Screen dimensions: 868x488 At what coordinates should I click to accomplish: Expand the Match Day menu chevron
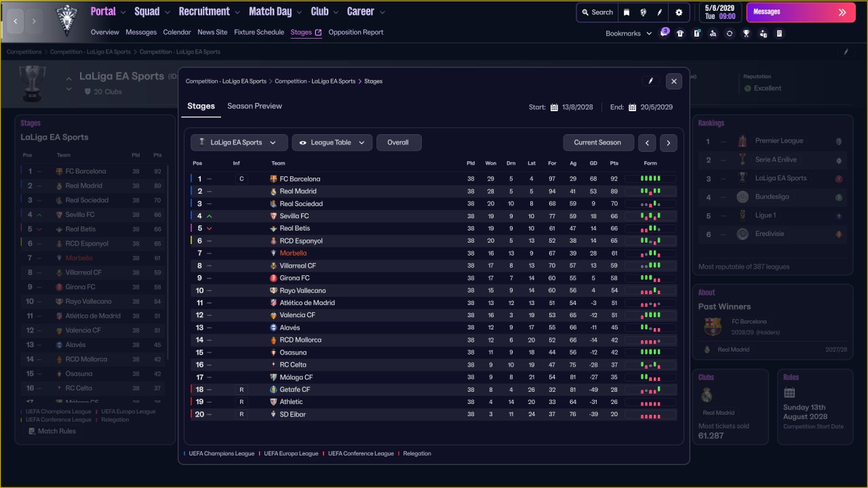[x=298, y=12]
